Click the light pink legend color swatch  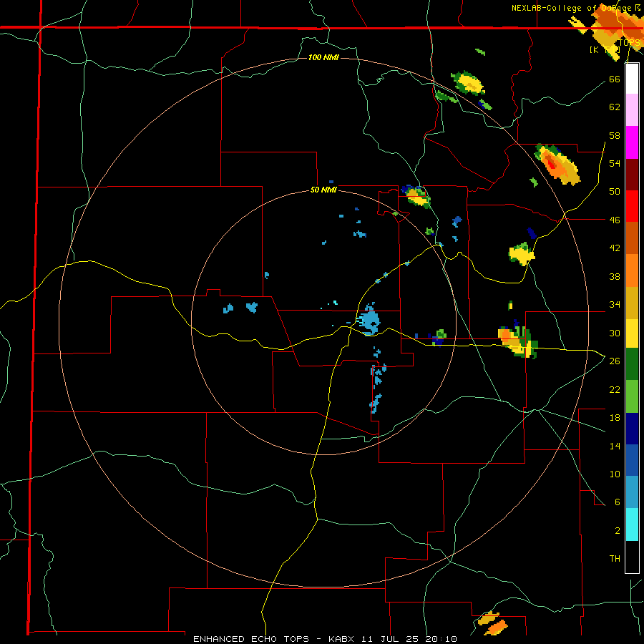632,109
